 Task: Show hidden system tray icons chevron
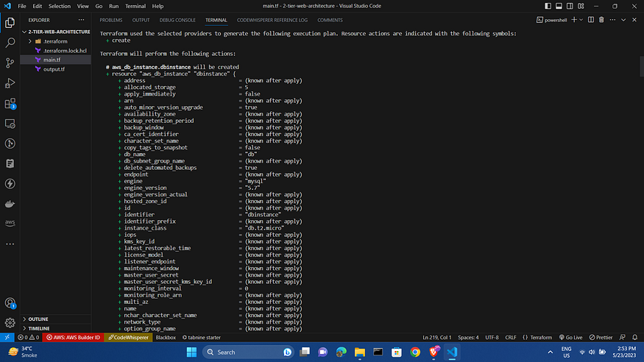coord(551,352)
